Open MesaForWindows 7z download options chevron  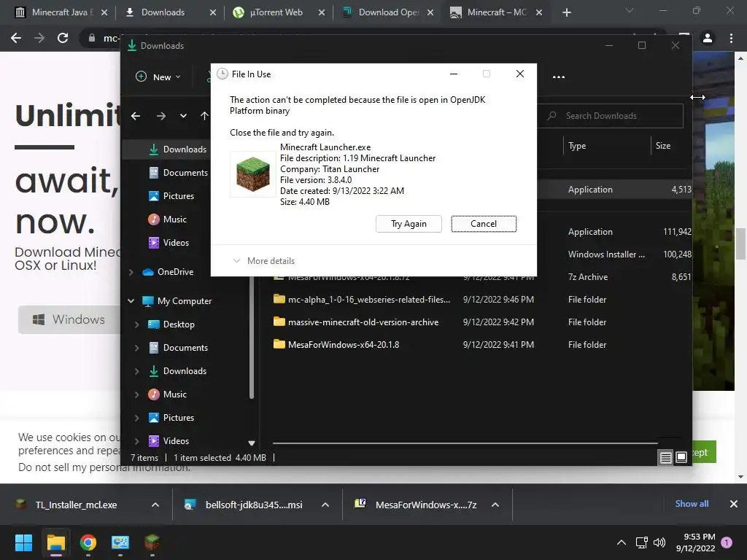(x=495, y=505)
